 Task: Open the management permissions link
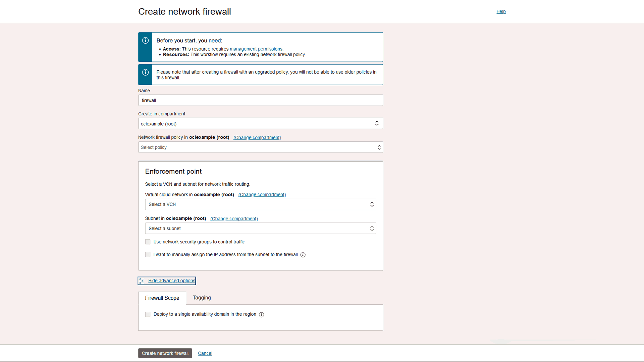(256, 49)
